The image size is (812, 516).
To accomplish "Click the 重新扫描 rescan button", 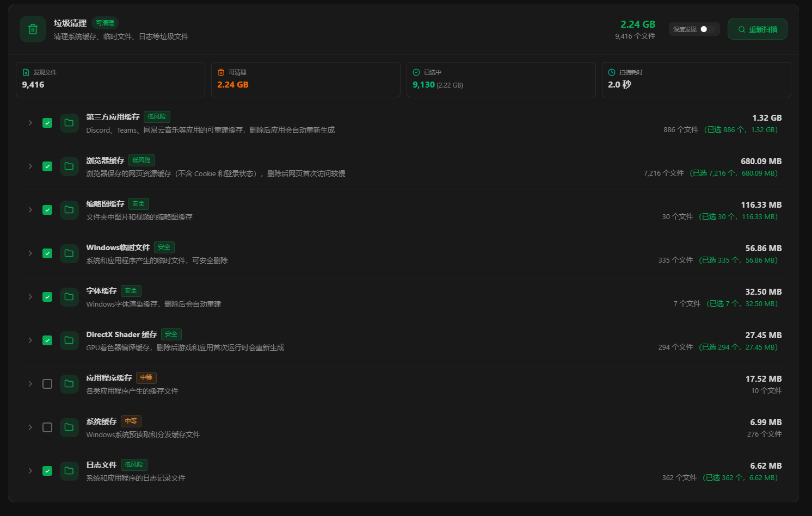I will [x=758, y=29].
